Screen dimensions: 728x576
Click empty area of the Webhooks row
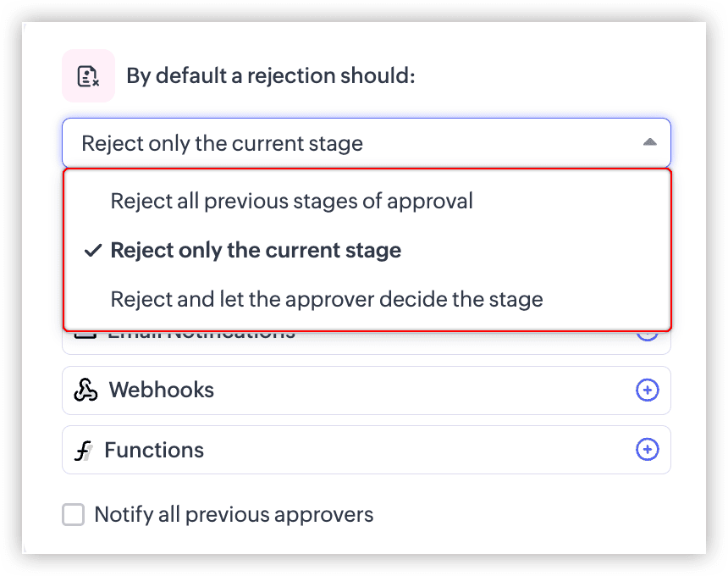(x=418, y=390)
